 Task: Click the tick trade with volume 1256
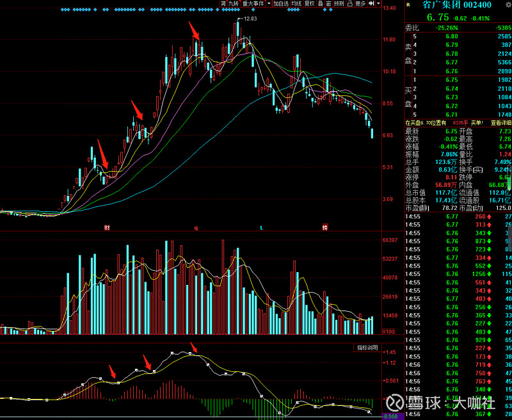click(479, 274)
